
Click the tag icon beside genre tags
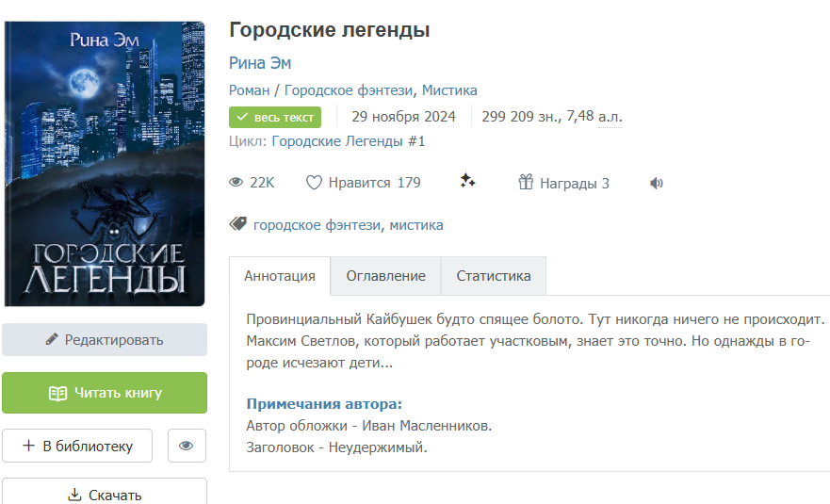238,224
